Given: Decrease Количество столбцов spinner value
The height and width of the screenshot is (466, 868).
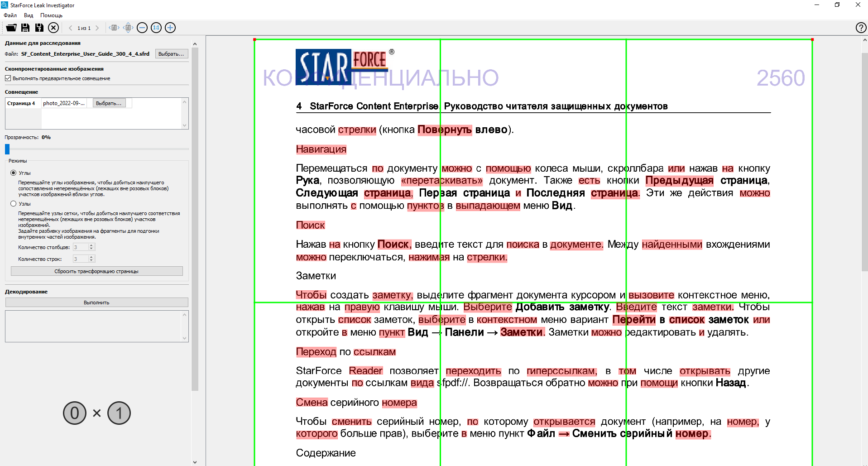Looking at the screenshot, I should click(x=91, y=249).
